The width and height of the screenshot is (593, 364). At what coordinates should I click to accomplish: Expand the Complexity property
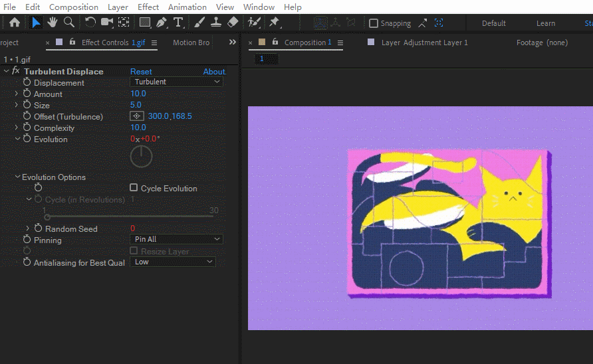click(x=16, y=128)
